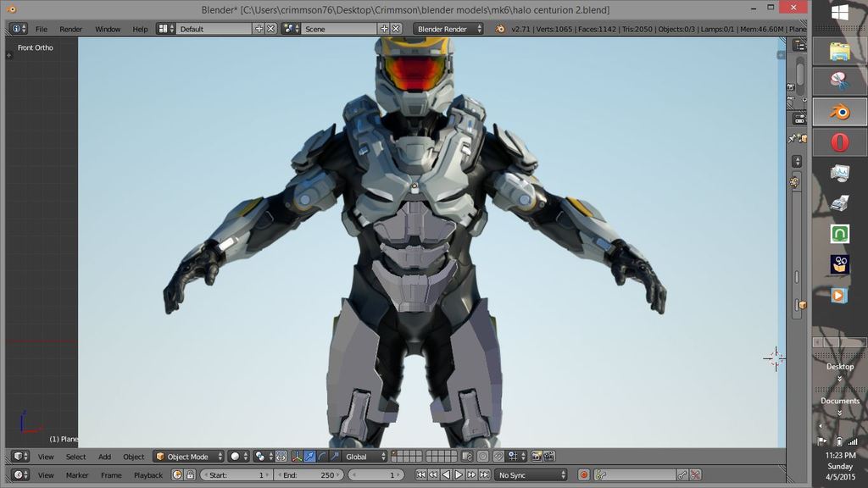868x488 pixels.
Task: Jump to the first frame
Action: [x=420, y=474]
